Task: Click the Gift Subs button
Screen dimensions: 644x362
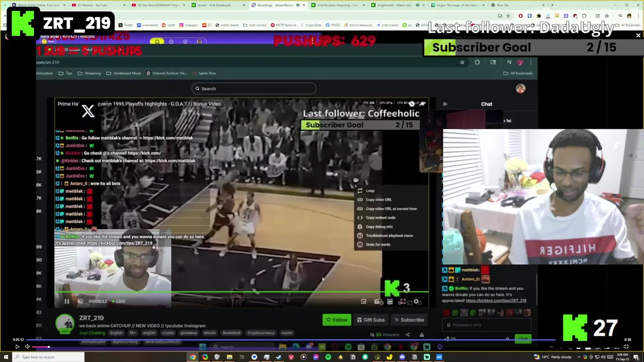Action: [x=371, y=320]
